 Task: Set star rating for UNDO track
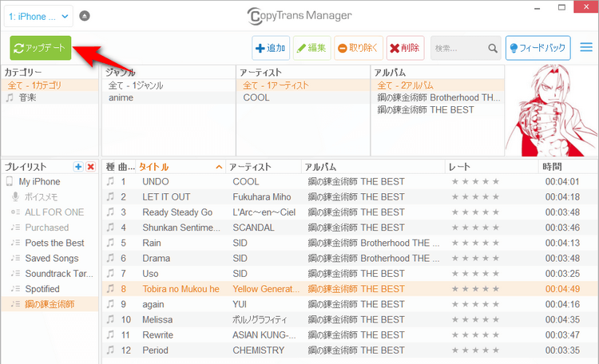point(475,182)
